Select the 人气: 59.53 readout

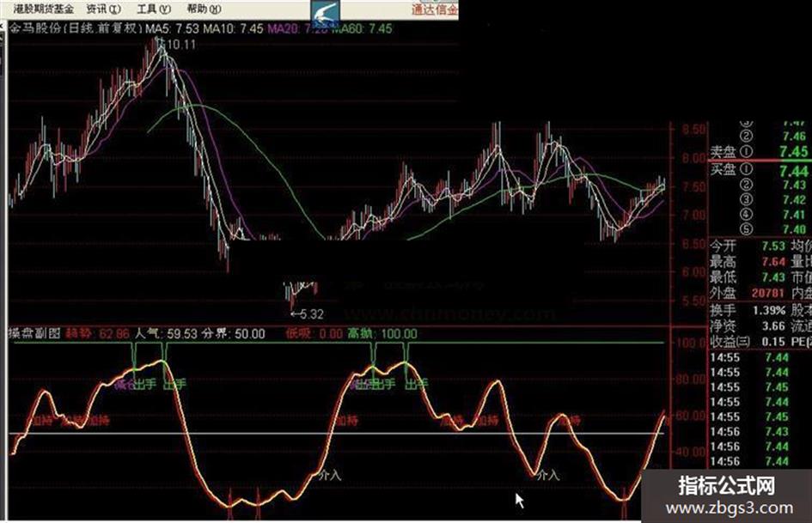pyautogui.click(x=166, y=333)
